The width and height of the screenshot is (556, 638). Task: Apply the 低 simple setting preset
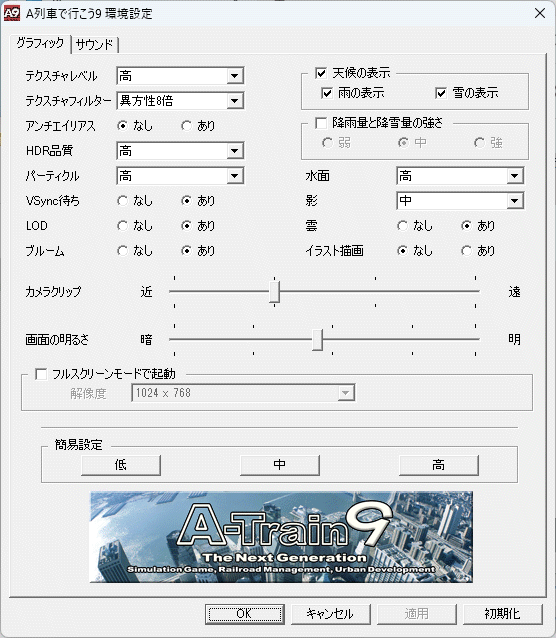click(121, 465)
